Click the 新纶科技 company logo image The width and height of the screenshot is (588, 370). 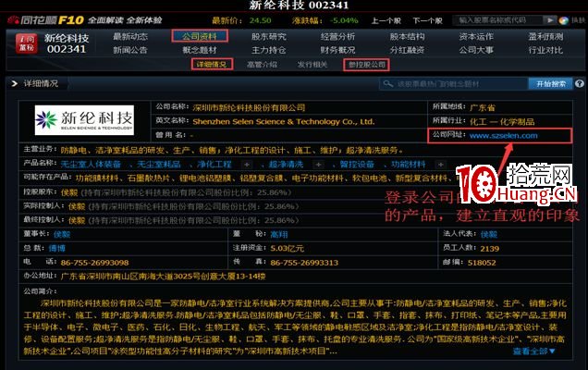[84, 120]
